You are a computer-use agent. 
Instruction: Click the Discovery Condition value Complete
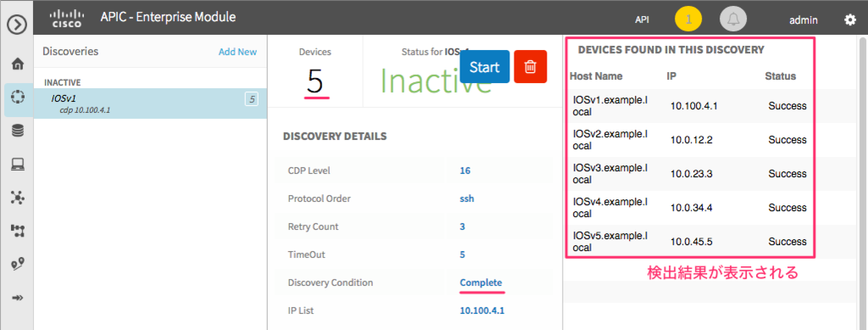click(481, 282)
